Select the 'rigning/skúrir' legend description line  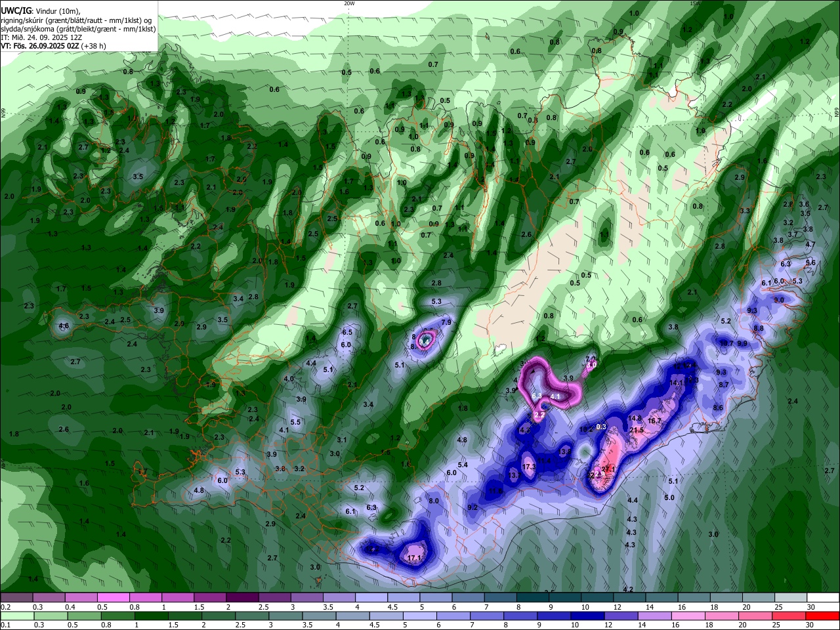point(77,20)
